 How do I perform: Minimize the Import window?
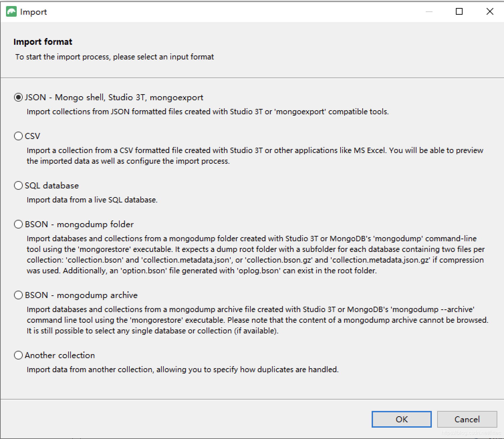[429, 12]
